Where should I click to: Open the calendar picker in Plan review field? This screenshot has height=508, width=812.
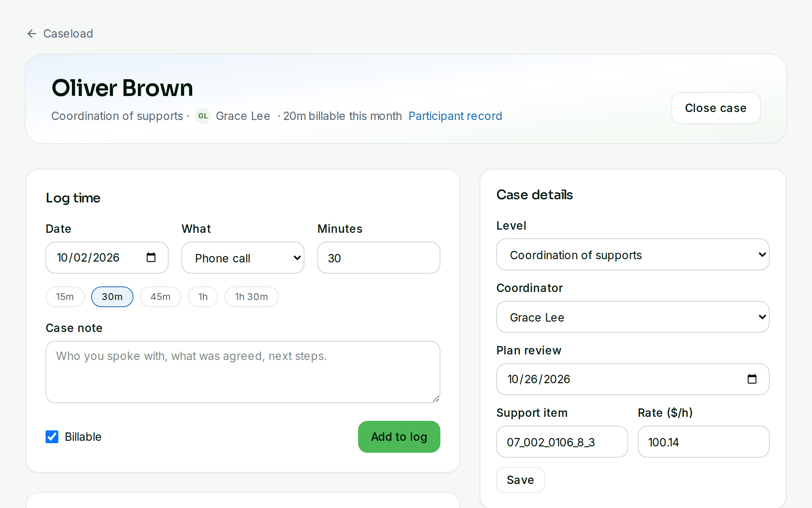(x=752, y=379)
